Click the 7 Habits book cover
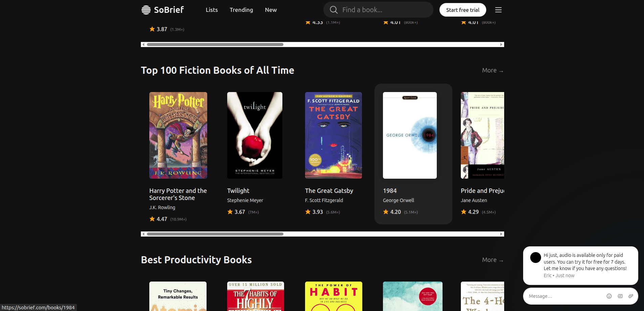 pos(256,296)
